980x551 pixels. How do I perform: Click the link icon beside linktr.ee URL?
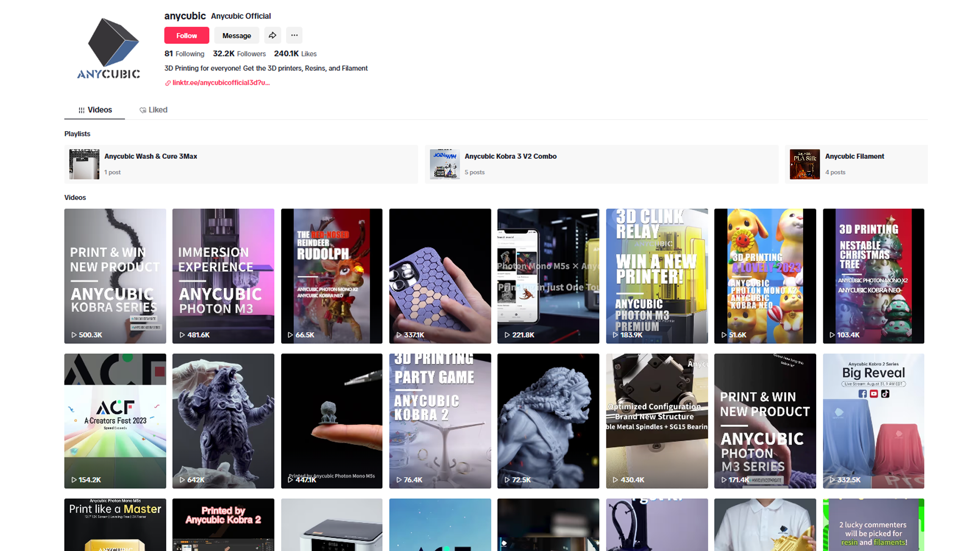[x=168, y=83]
